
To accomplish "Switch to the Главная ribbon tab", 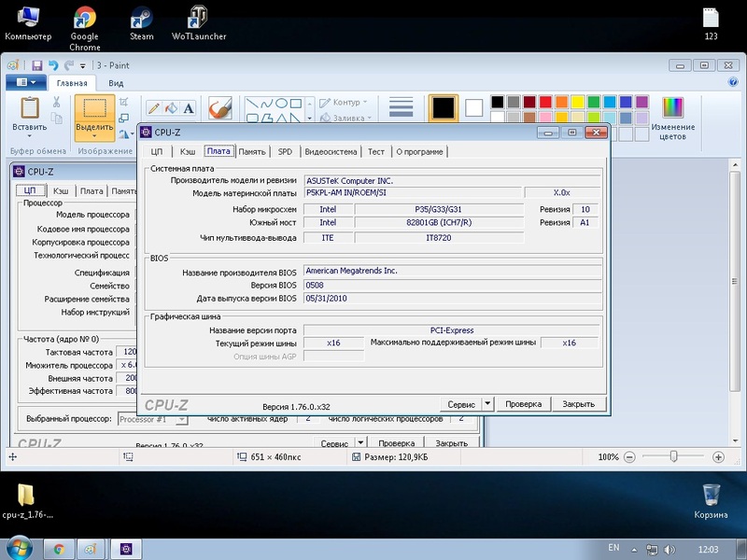I will pos(72,83).
